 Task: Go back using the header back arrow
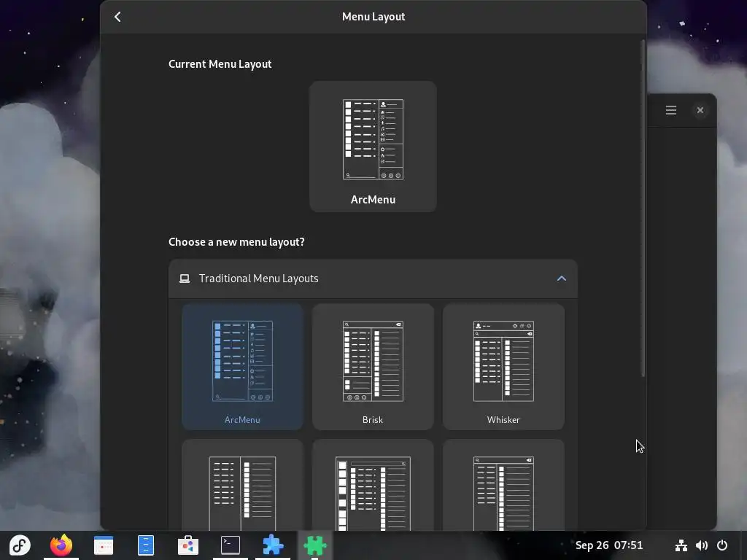click(x=117, y=17)
